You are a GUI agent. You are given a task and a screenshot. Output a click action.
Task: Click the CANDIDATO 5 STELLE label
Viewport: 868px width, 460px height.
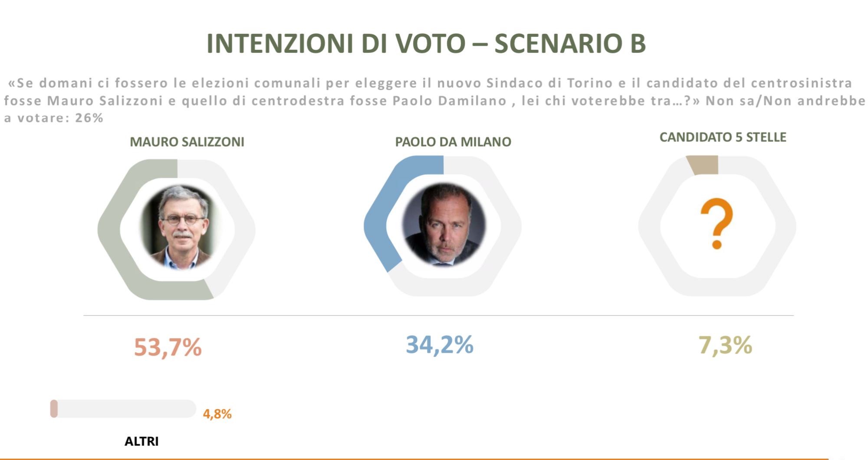click(x=723, y=137)
